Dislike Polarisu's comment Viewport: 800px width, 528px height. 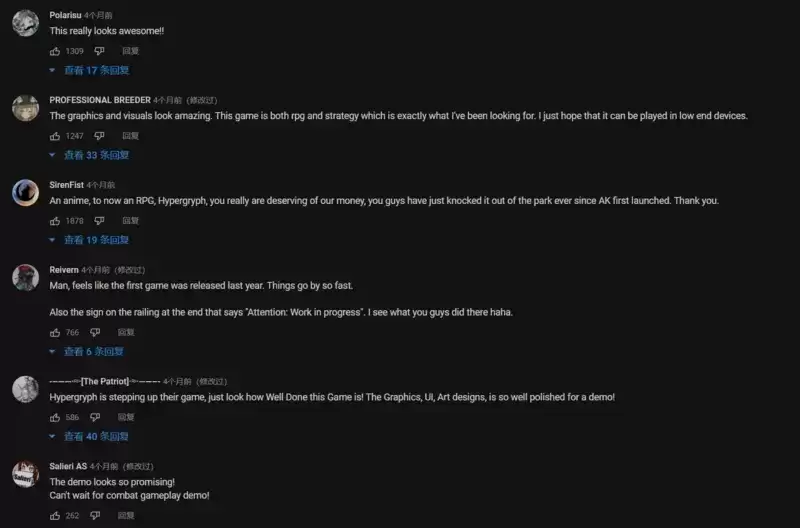pos(99,51)
